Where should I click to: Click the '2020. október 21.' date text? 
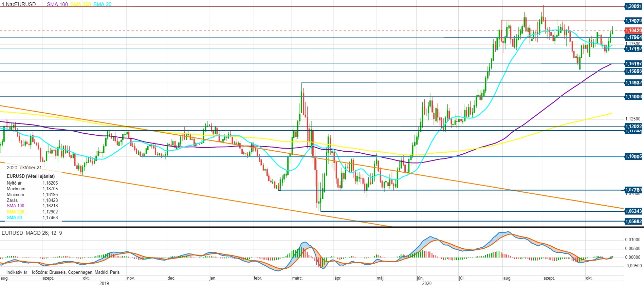click(25, 168)
